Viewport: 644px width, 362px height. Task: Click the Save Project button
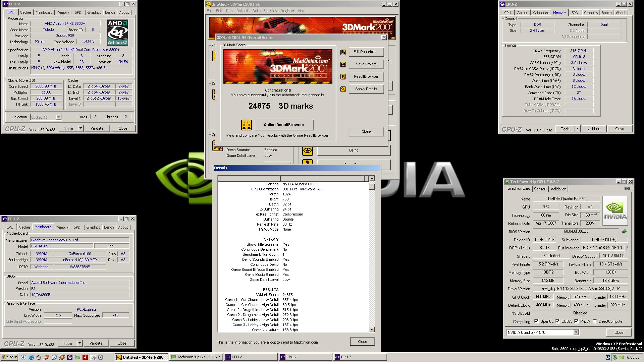[x=366, y=64]
